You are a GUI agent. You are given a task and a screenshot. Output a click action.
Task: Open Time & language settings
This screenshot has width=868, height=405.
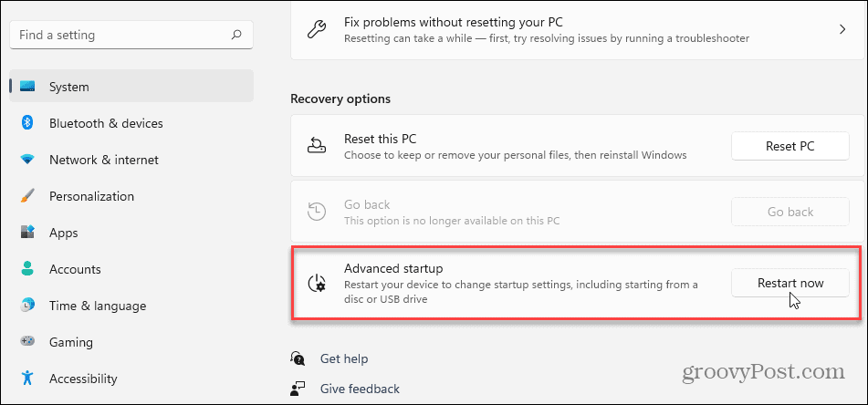click(97, 306)
